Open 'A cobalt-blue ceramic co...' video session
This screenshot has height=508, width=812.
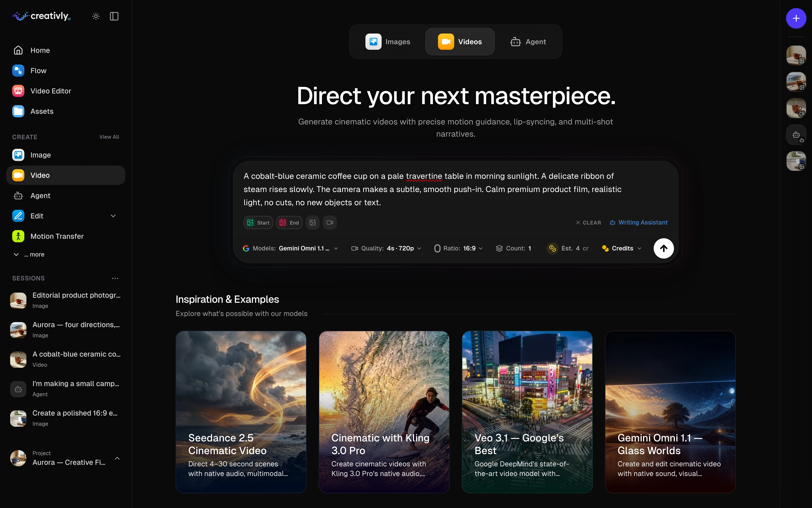[x=65, y=359]
